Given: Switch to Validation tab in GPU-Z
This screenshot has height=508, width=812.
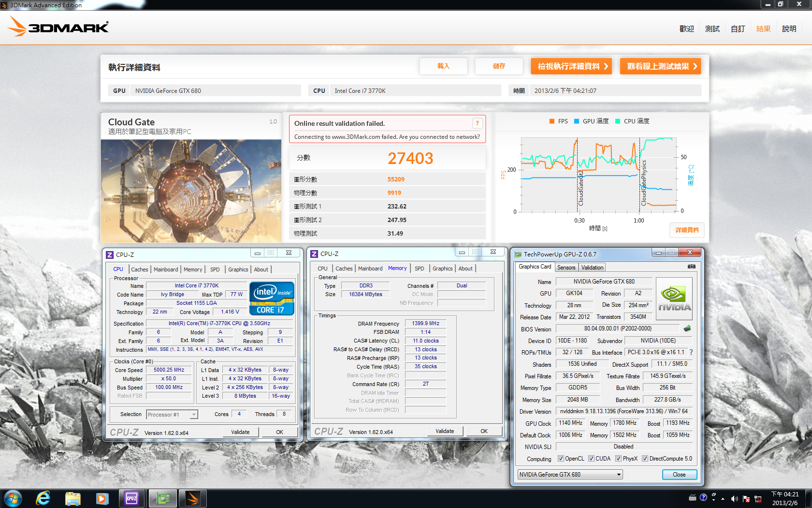Looking at the screenshot, I should tap(592, 268).
